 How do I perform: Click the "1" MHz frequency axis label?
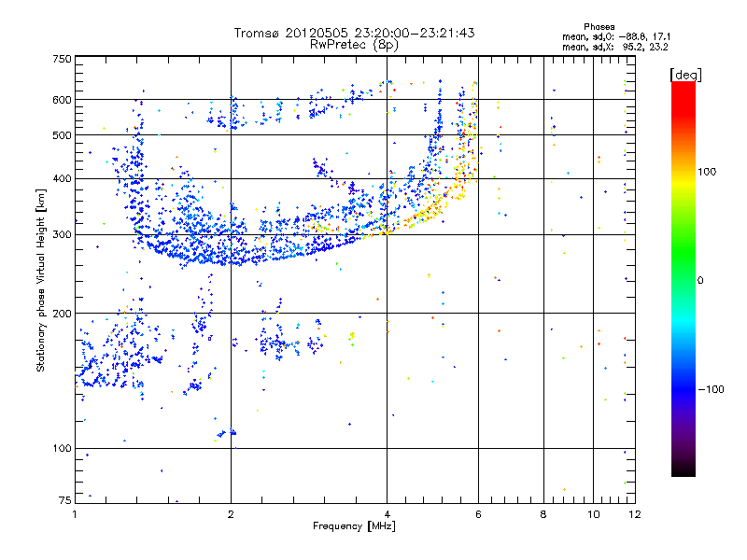[x=75, y=514]
